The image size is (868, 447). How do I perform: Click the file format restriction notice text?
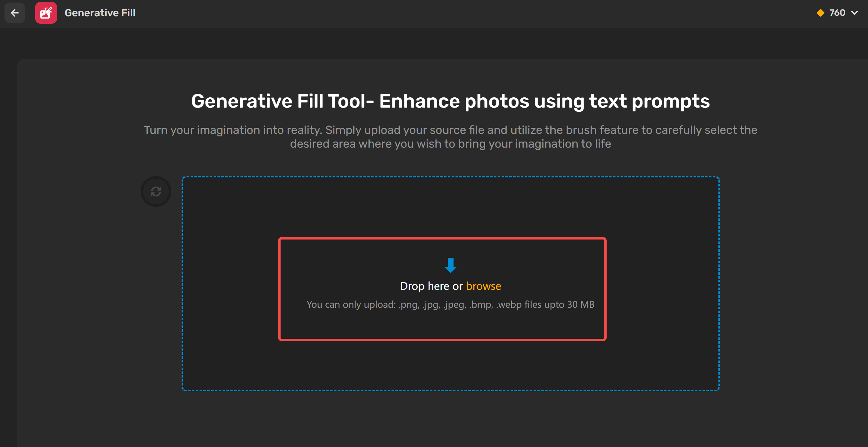click(451, 305)
